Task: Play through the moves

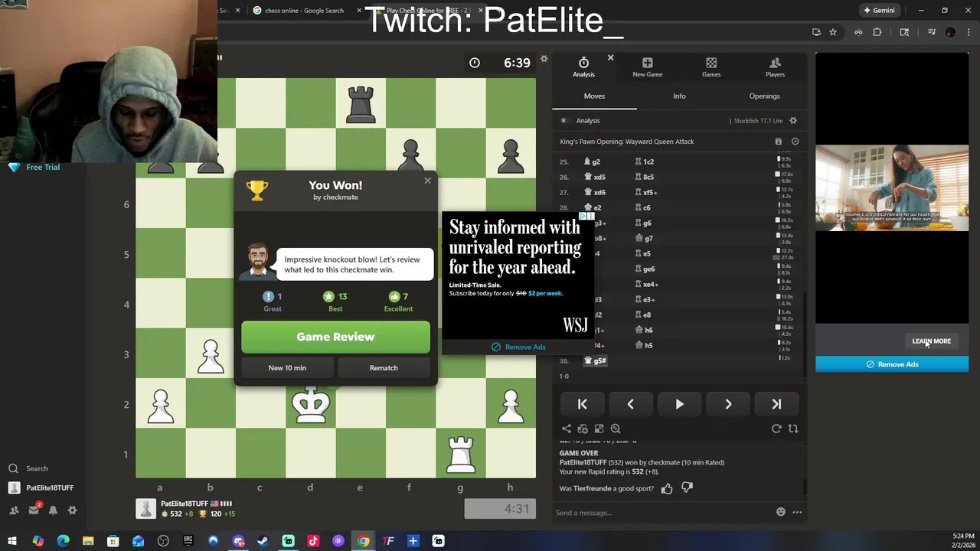Action: click(679, 404)
